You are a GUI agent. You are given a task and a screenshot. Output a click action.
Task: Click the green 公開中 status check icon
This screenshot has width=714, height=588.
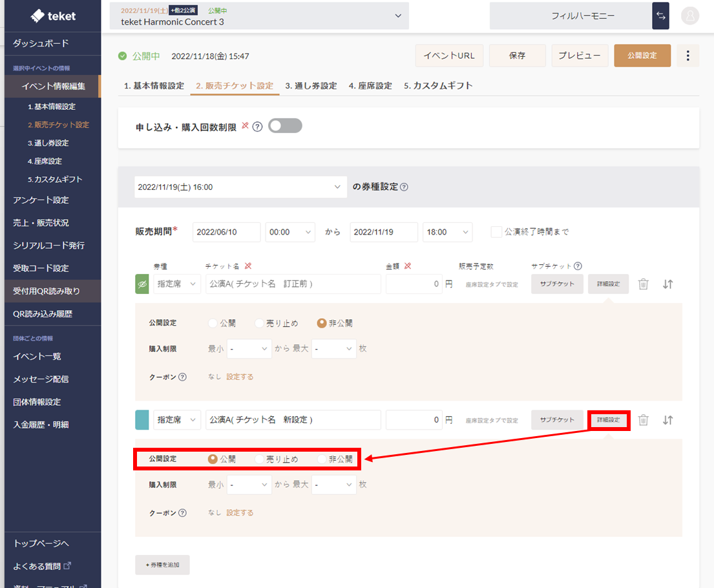(x=123, y=56)
